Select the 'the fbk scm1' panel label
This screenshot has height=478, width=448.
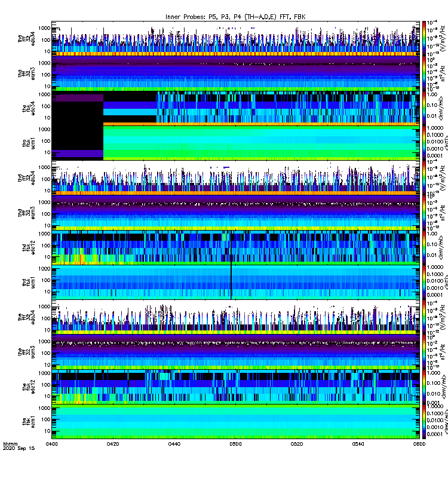tap(29, 422)
